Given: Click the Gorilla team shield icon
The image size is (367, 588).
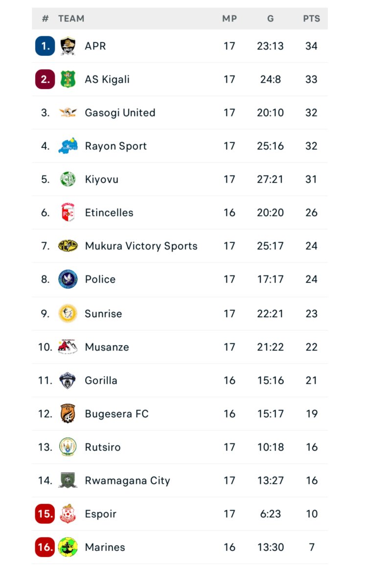Looking at the screenshot, I should [68, 380].
